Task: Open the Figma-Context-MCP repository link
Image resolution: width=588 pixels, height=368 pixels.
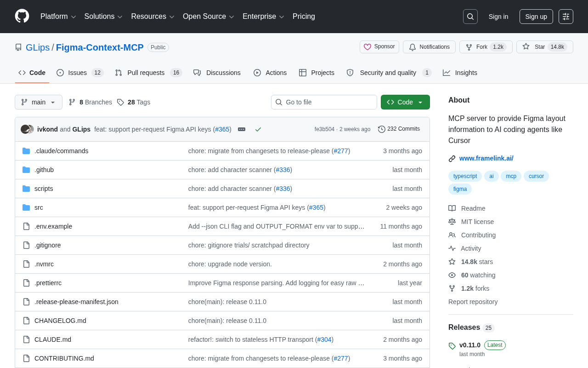Action: tap(100, 47)
